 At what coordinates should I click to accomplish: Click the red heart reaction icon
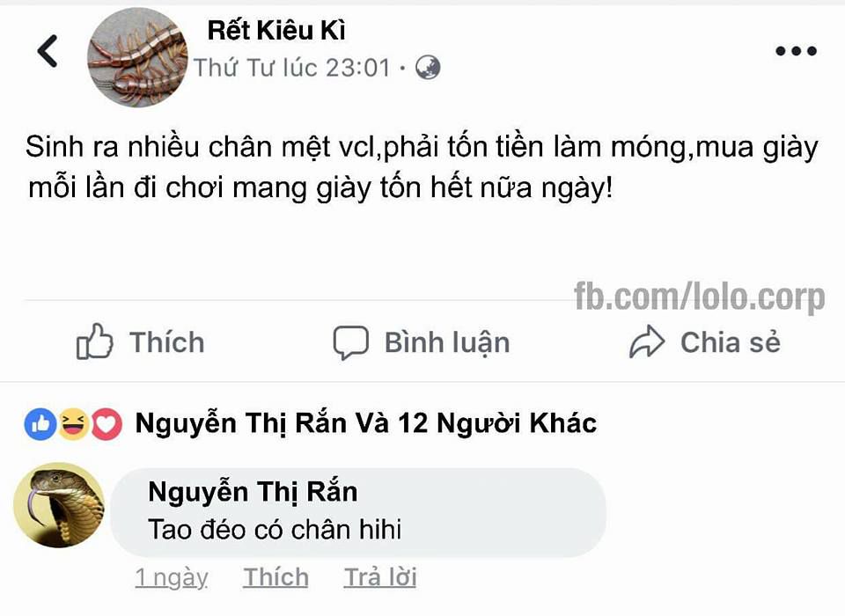(x=107, y=424)
